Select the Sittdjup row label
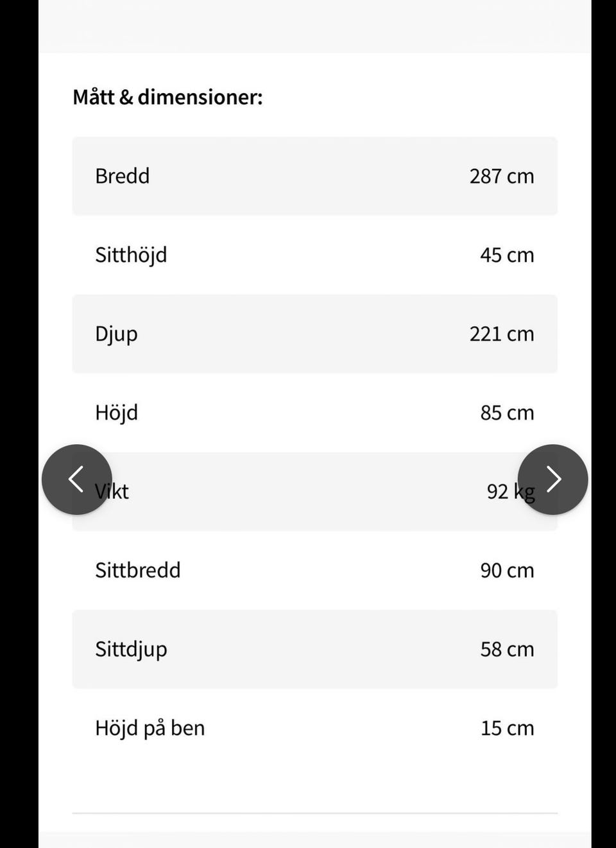 point(131,650)
